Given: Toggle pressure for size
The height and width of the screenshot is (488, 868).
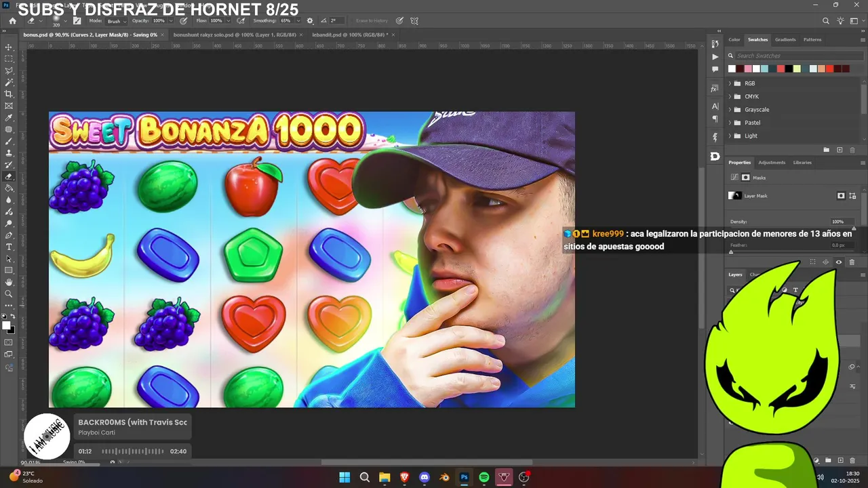Looking at the screenshot, I should tap(400, 21).
